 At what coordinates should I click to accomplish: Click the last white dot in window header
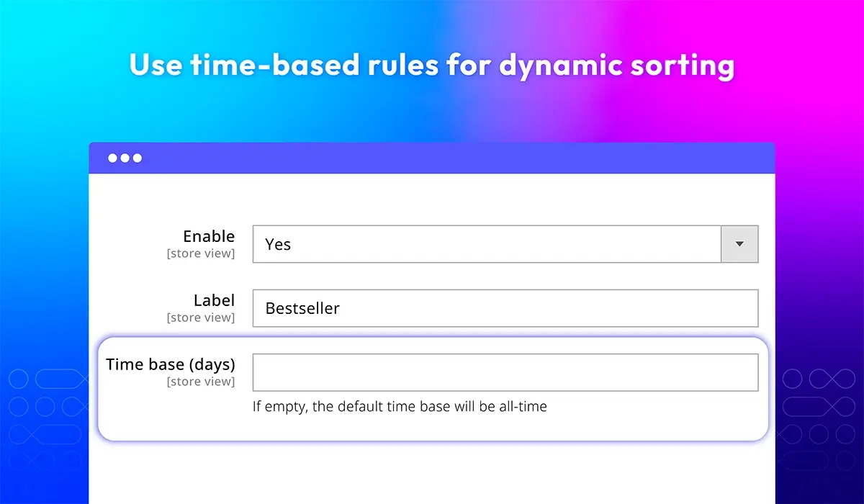click(138, 158)
